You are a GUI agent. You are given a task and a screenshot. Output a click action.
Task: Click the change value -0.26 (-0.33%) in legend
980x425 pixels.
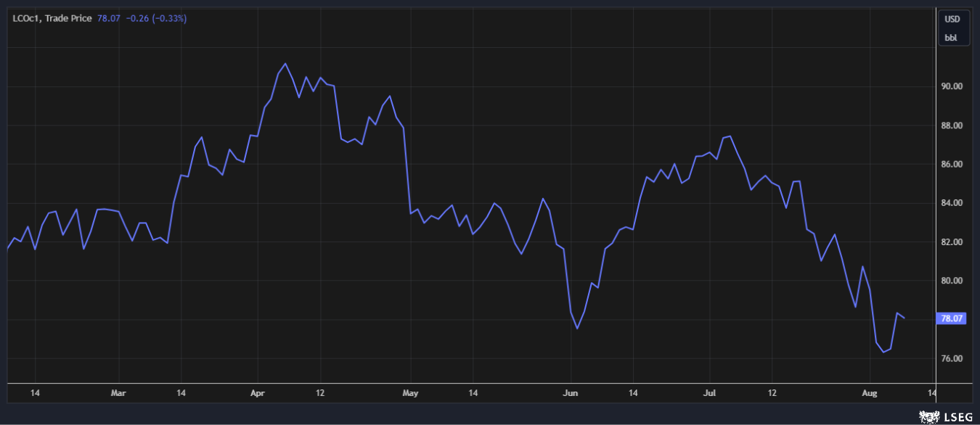[x=156, y=18]
